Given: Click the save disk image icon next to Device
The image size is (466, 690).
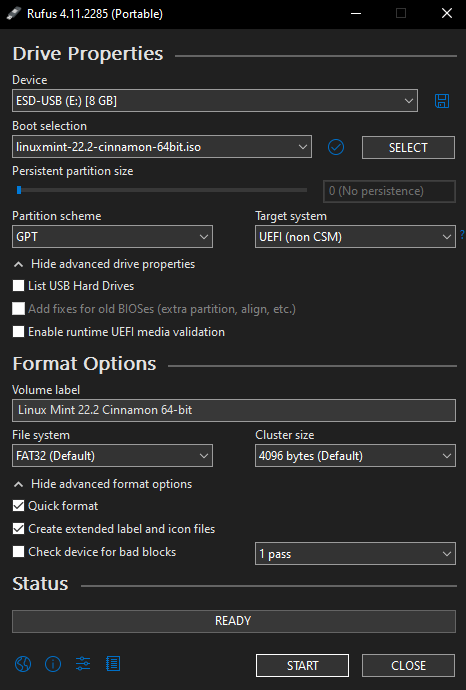Looking at the screenshot, I should 442,101.
